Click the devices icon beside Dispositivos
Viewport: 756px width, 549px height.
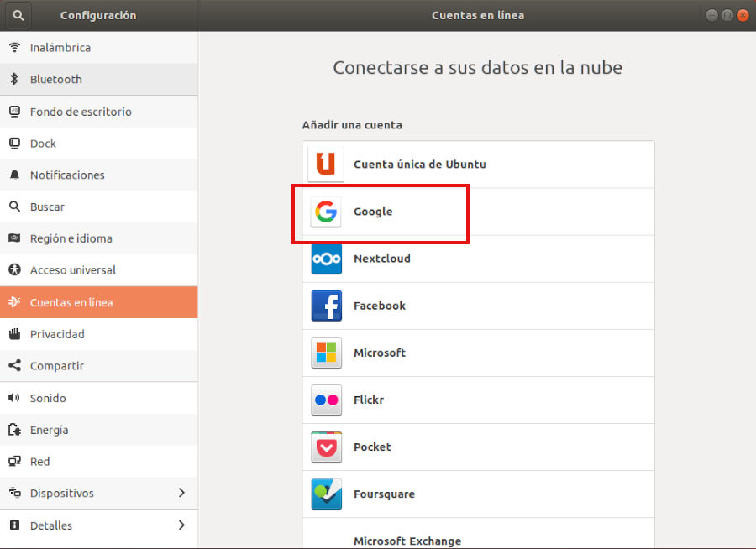[x=15, y=493]
